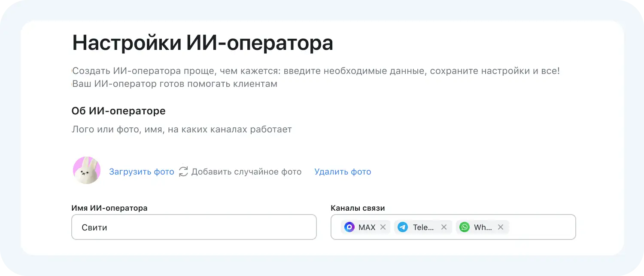This screenshot has height=276, width=644.
Task: Remove the Telegram channel via its X icon
Action: (444, 227)
